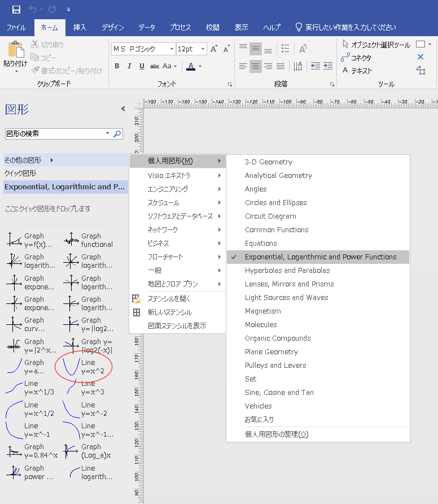Image resolution: width=438 pixels, height=504 pixels.
Task: Select the pointer tool (オブジェクト選択ツール)
Action: pos(376,45)
